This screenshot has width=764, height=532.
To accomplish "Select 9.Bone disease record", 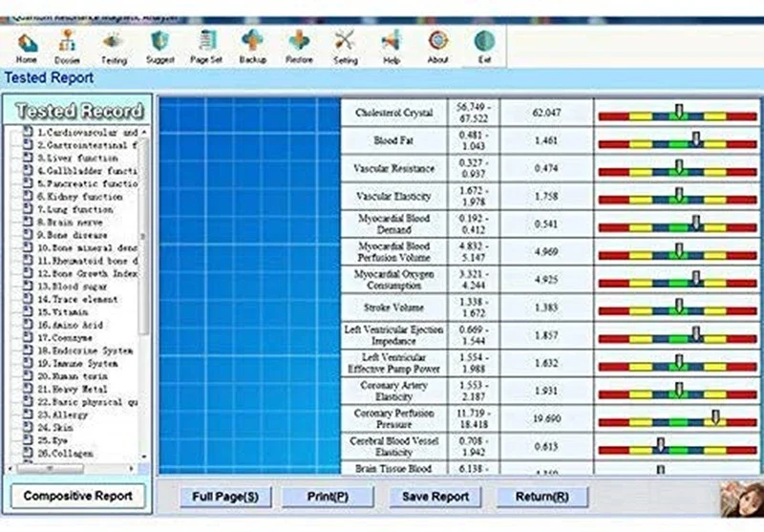I will click(x=73, y=235).
